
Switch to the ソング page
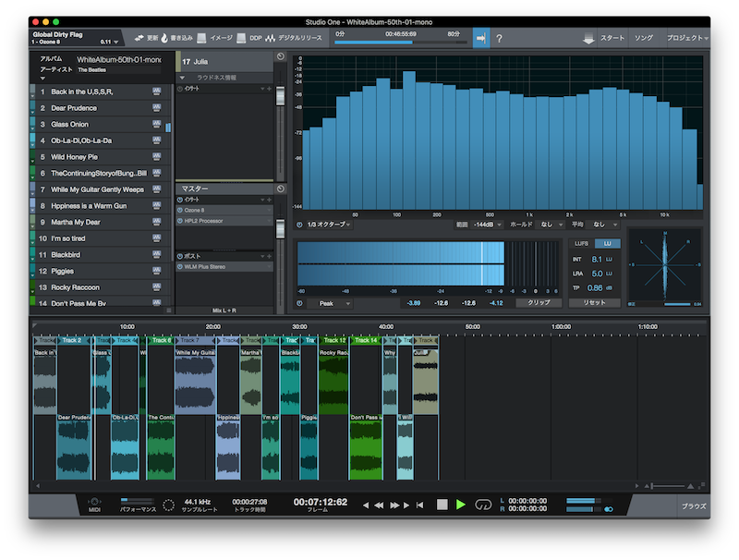point(643,38)
